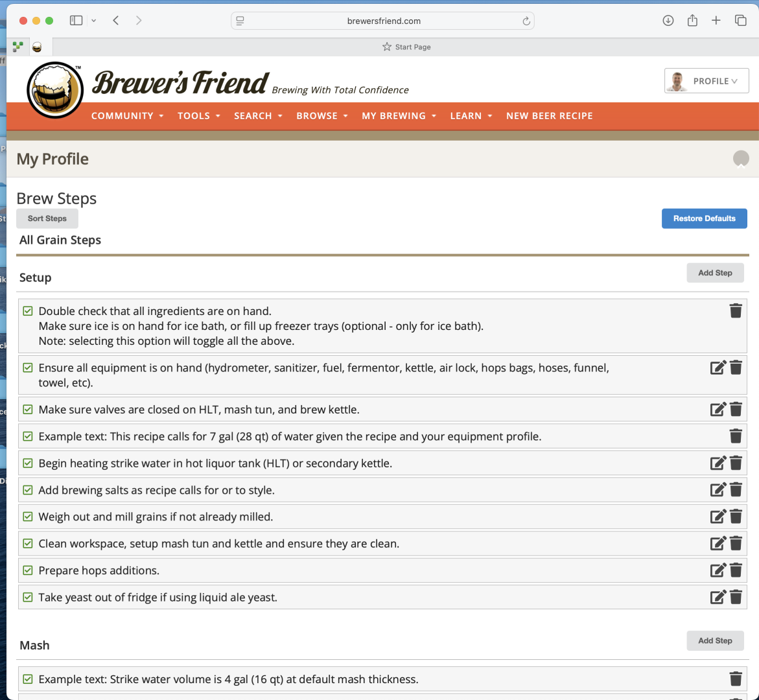The height and width of the screenshot is (700, 759).
Task: Expand the Tools dropdown menu
Action: 199,116
